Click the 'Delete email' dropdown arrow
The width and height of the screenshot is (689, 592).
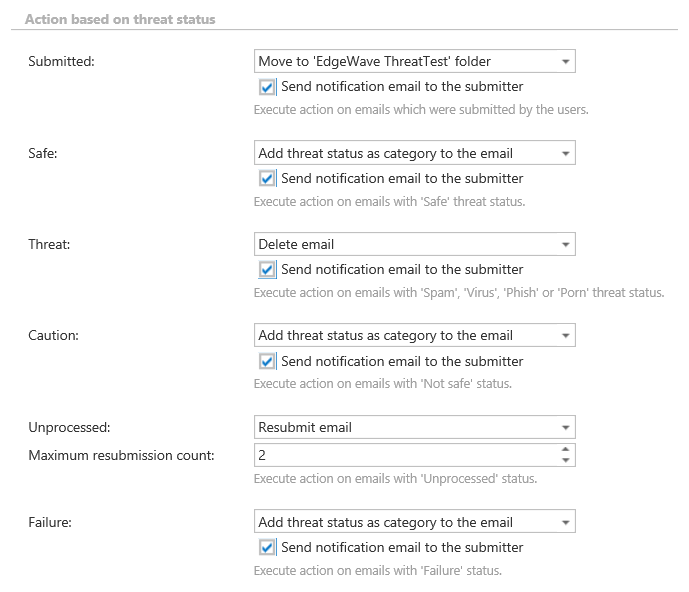pos(565,244)
